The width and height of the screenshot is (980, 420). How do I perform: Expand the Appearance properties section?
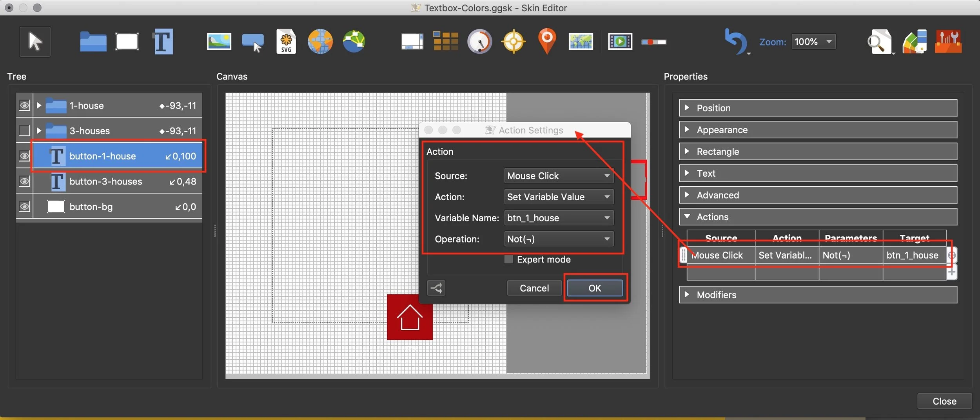pos(818,130)
